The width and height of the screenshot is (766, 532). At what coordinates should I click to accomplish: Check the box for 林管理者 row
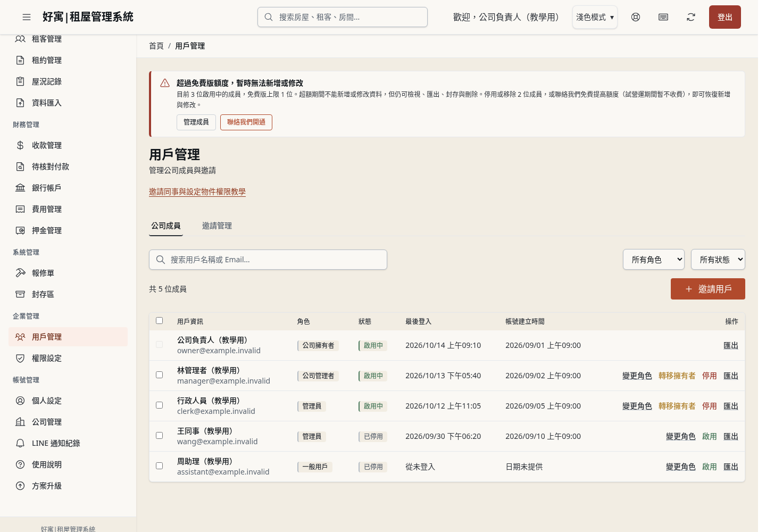click(159, 375)
